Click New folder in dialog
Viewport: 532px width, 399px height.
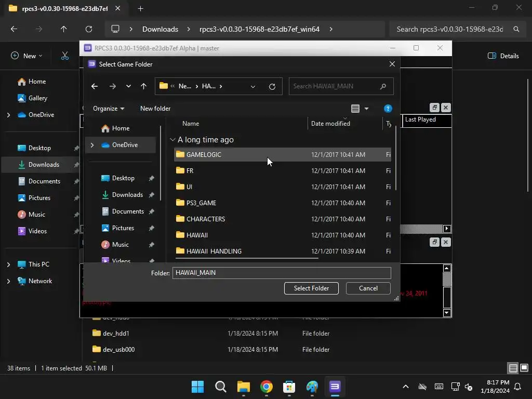point(155,109)
